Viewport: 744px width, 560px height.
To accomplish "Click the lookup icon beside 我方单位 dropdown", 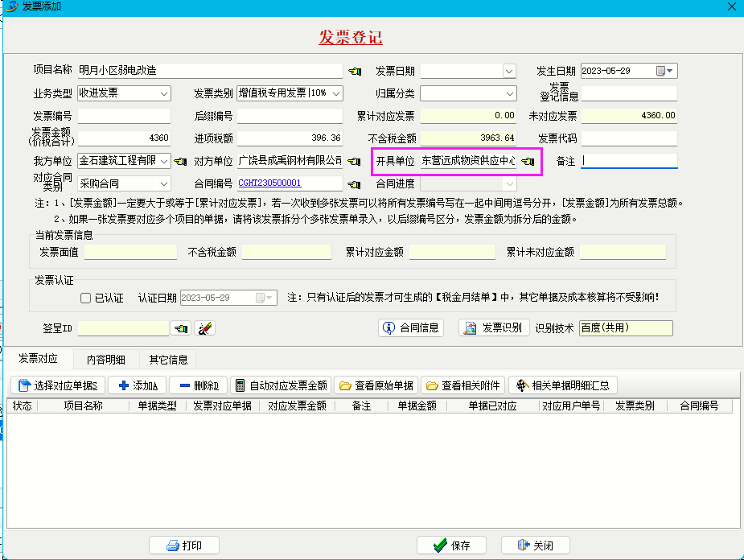I will point(181,162).
